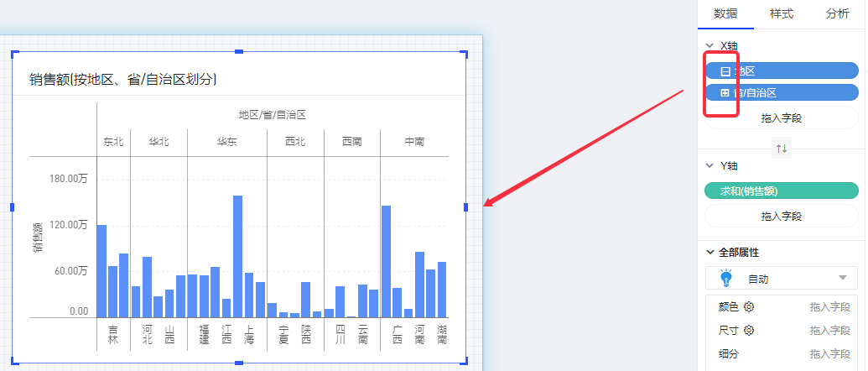Image resolution: width=868 pixels, height=371 pixels.
Task: Click the chart title 销售额(按地区、省/自治区划分)
Action: pos(123,80)
